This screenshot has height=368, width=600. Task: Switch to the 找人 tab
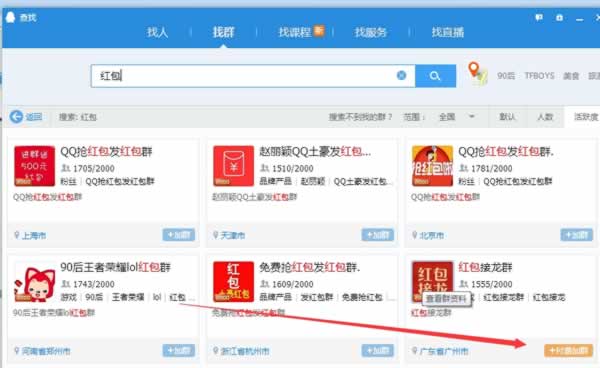click(157, 32)
